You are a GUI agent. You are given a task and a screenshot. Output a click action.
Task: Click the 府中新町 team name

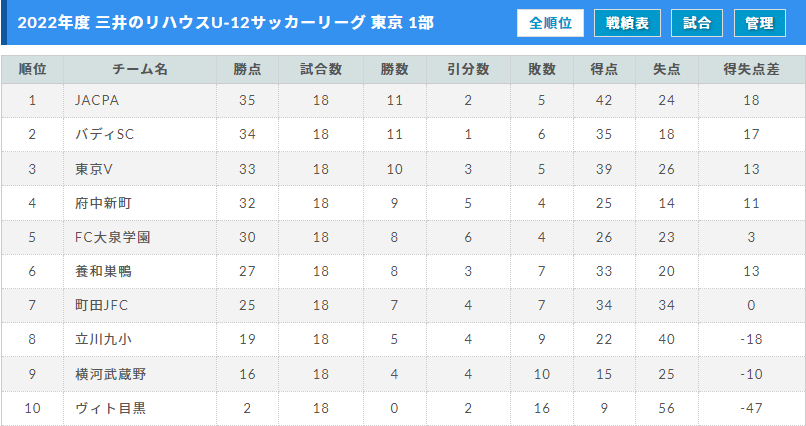coord(103,203)
